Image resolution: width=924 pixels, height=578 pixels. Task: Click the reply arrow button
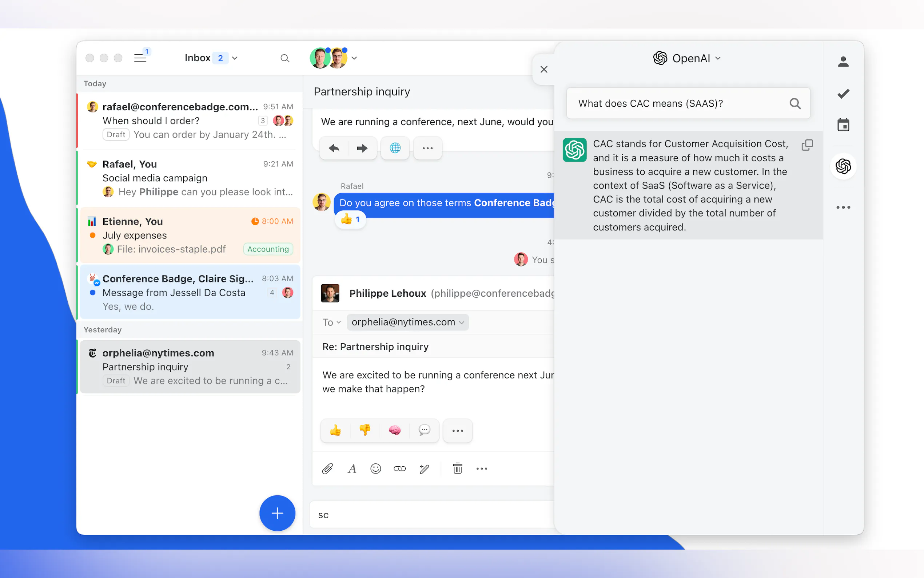point(334,148)
